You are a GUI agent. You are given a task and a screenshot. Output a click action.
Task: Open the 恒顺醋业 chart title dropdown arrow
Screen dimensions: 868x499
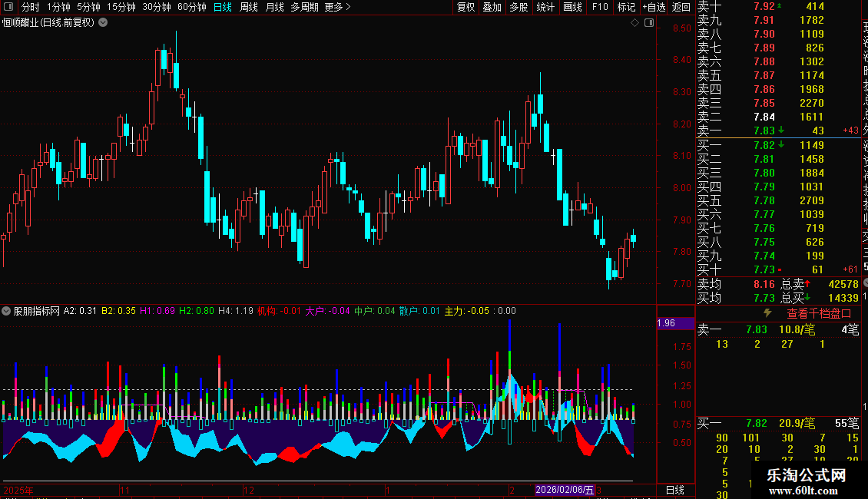click(103, 23)
